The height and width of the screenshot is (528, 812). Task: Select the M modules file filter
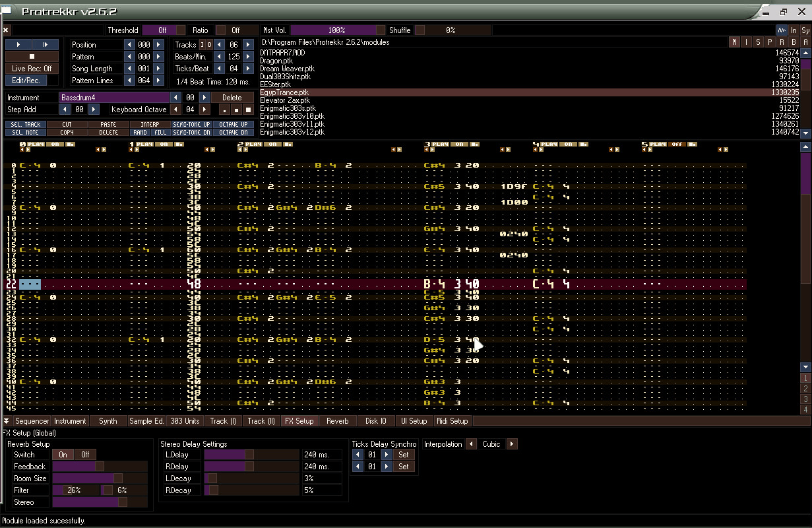pyautogui.click(x=734, y=42)
